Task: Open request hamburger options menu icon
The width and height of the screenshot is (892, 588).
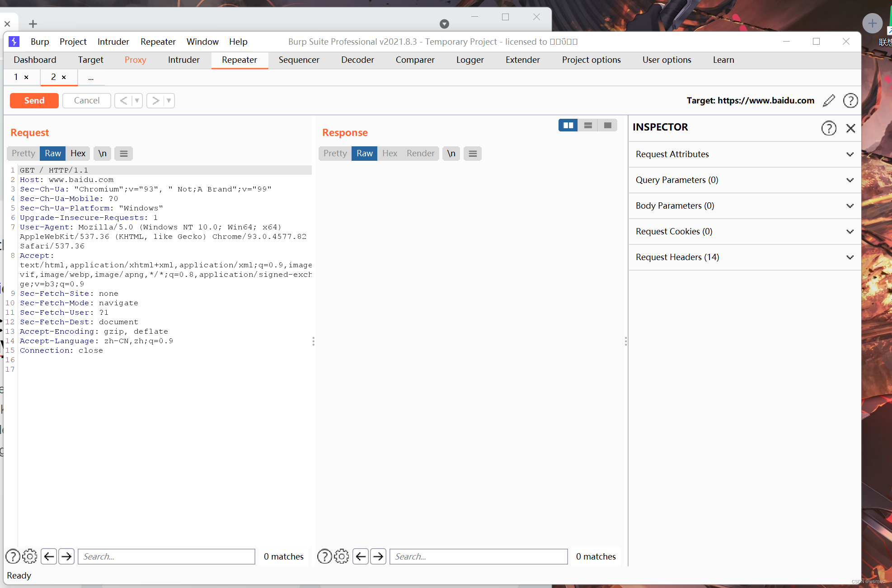Action: pos(123,154)
